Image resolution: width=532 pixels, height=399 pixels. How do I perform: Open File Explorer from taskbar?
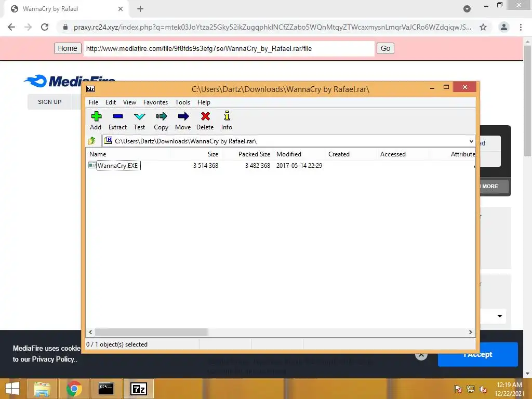tap(42, 389)
